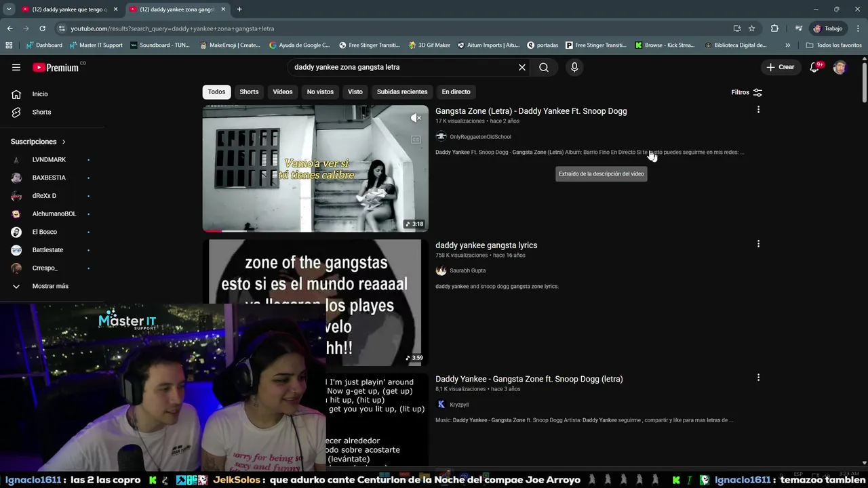Open the Crear menu
Screen dimensions: 868x488
pyautogui.click(x=780, y=67)
